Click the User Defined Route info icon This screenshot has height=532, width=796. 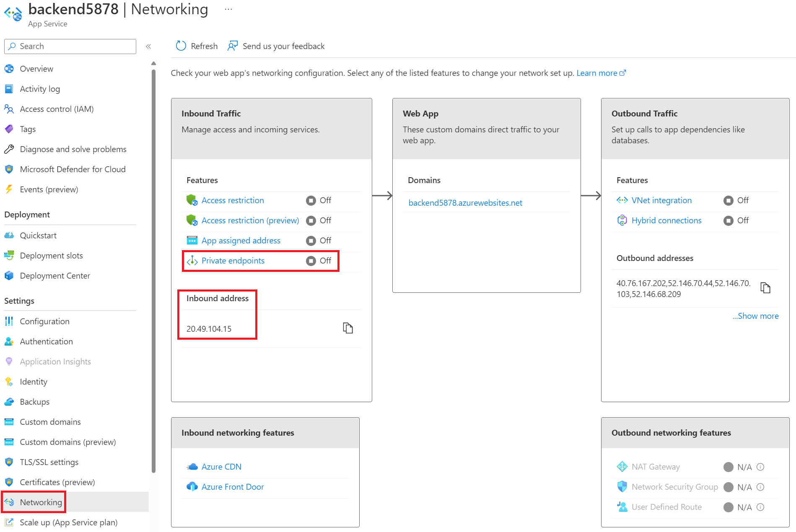pyautogui.click(x=760, y=507)
